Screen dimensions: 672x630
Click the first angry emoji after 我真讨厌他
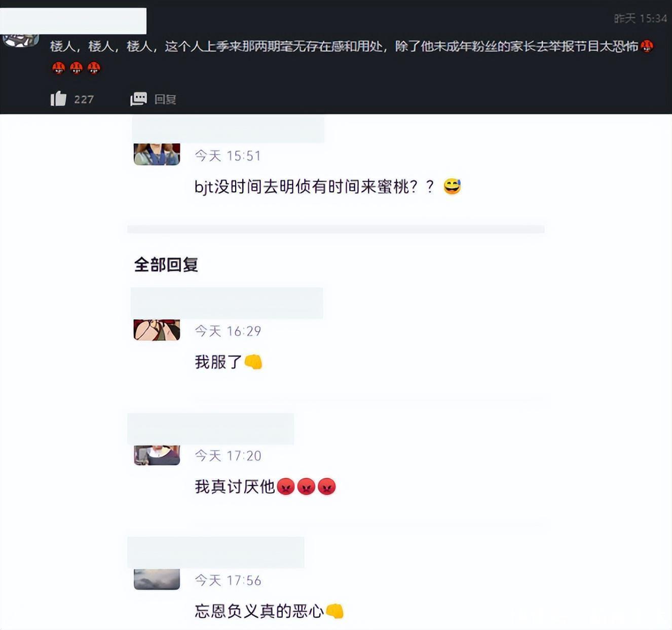coord(286,487)
